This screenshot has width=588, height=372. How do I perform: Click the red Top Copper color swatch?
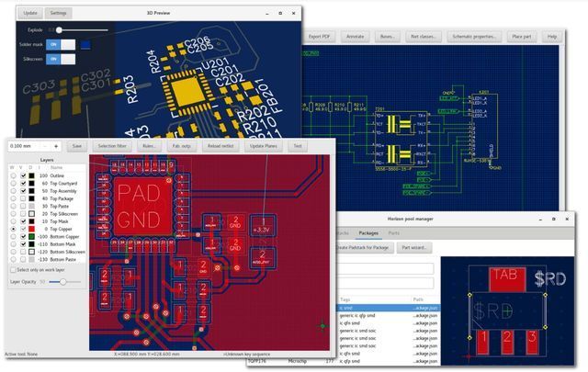pos(31,229)
